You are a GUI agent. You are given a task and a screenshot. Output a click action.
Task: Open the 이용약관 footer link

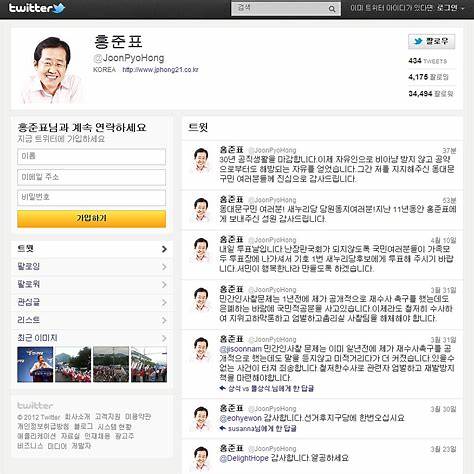tap(138, 417)
